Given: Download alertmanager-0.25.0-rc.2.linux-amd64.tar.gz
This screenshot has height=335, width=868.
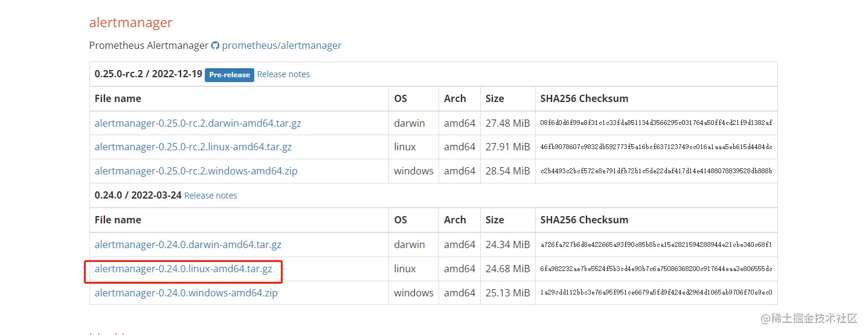Looking at the screenshot, I should click(193, 147).
